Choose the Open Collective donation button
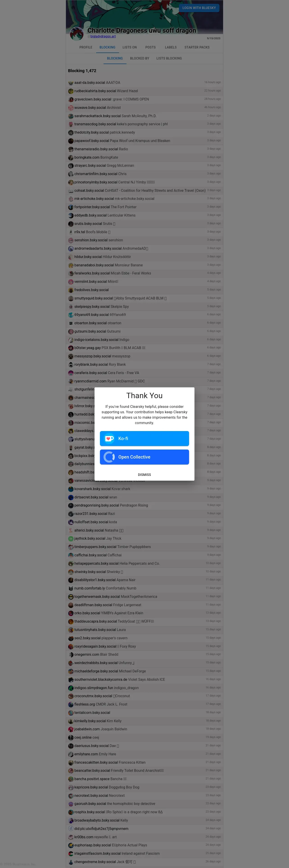 (x=144, y=457)
